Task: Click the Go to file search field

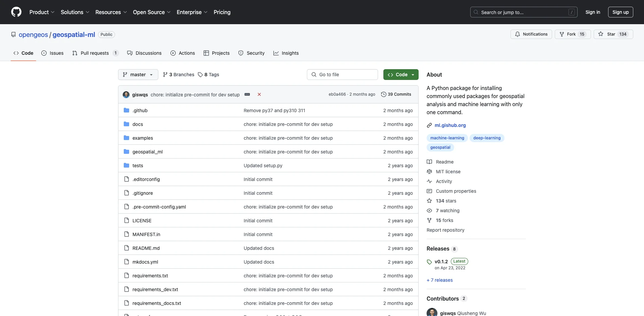Action: tap(342, 75)
